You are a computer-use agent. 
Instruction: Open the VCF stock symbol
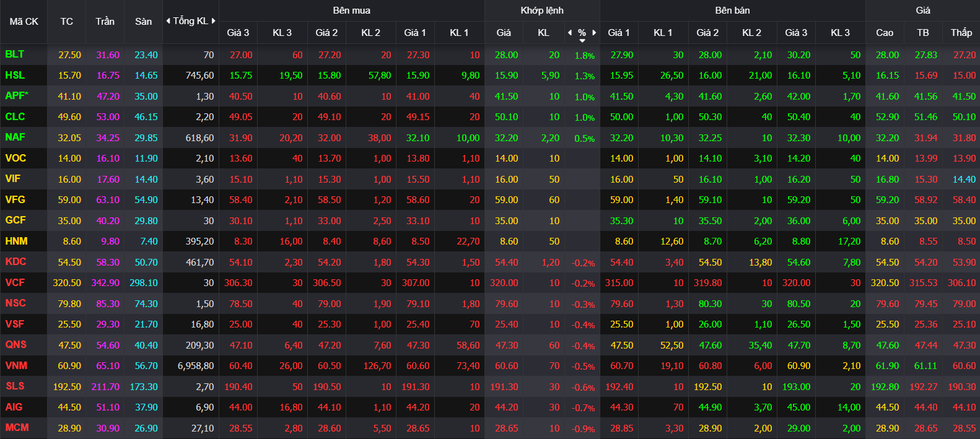click(15, 283)
